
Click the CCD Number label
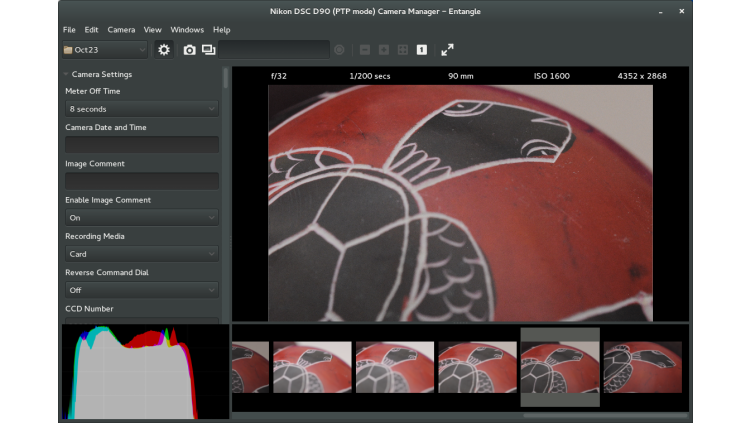tap(89, 309)
